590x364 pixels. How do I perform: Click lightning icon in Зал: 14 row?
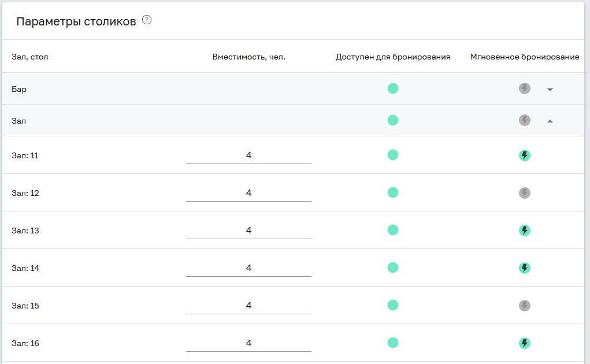[x=524, y=268]
